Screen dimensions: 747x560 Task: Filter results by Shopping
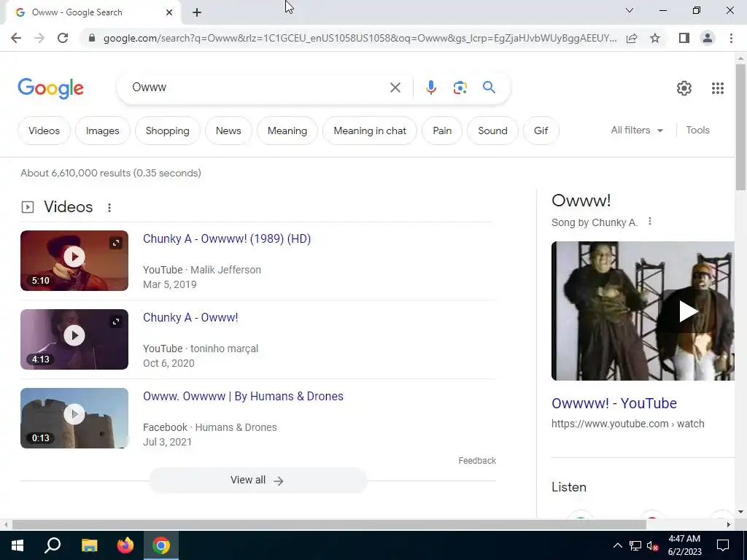167,131
